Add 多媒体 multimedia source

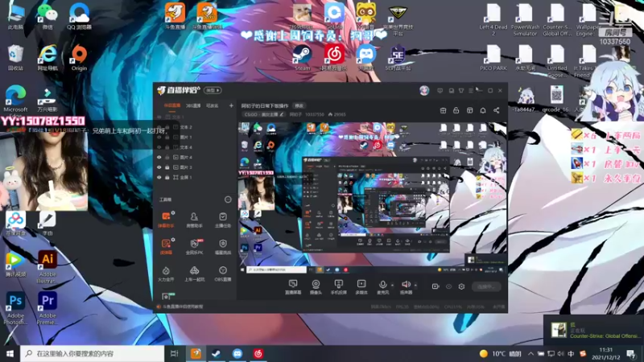pyautogui.click(x=361, y=287)
